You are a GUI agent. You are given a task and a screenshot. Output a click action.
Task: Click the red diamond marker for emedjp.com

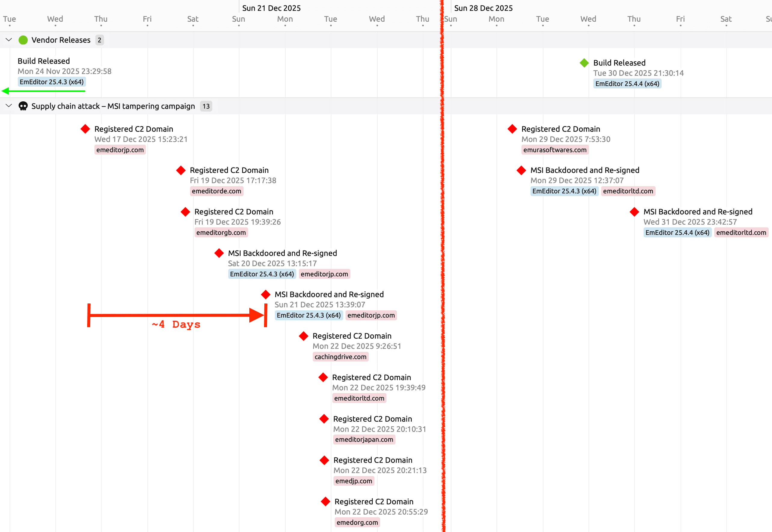[x=325, y=460]
